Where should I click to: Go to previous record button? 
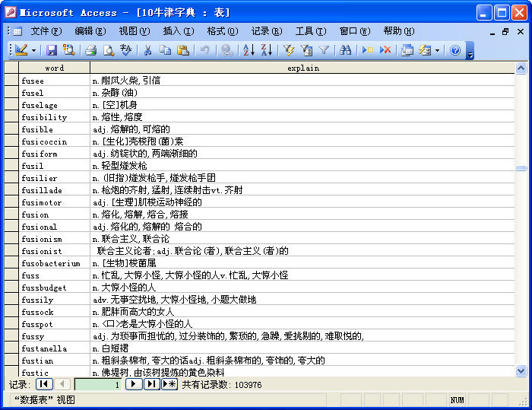pyautogui.click(x=62, y=384)
